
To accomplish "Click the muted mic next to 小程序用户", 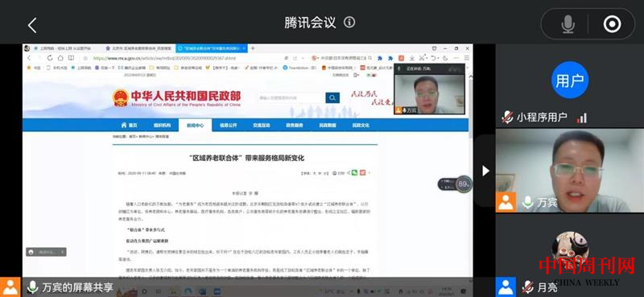I will click(x=507, y=118).
